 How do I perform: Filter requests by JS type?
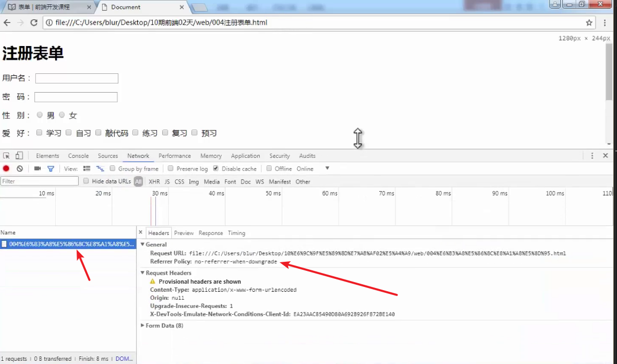(167, 181)
